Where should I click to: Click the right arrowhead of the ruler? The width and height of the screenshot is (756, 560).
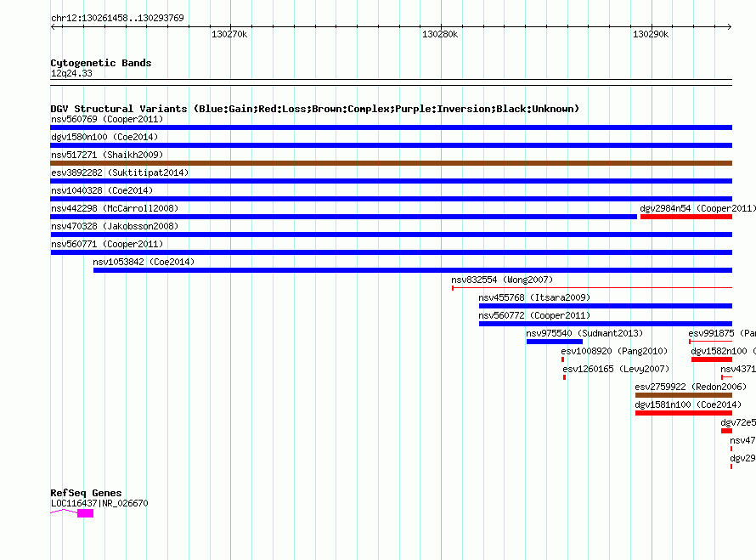tap(730, 26)
